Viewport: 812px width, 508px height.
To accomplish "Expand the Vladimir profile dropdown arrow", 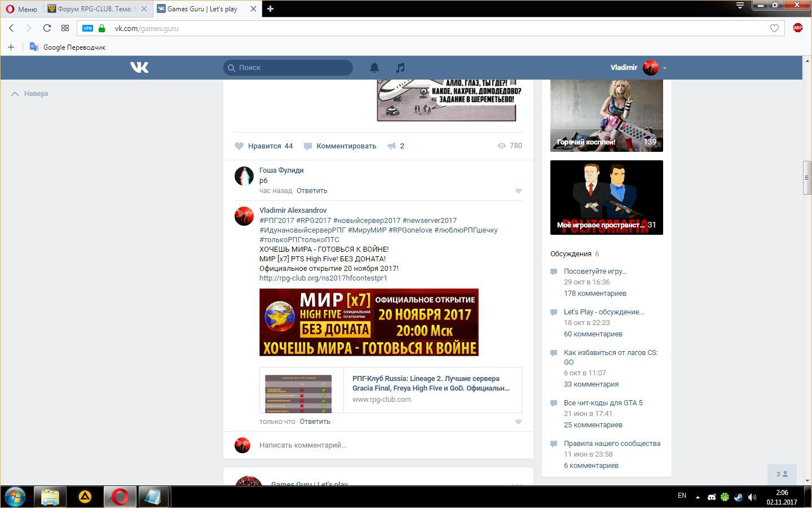I will (665, 68).
